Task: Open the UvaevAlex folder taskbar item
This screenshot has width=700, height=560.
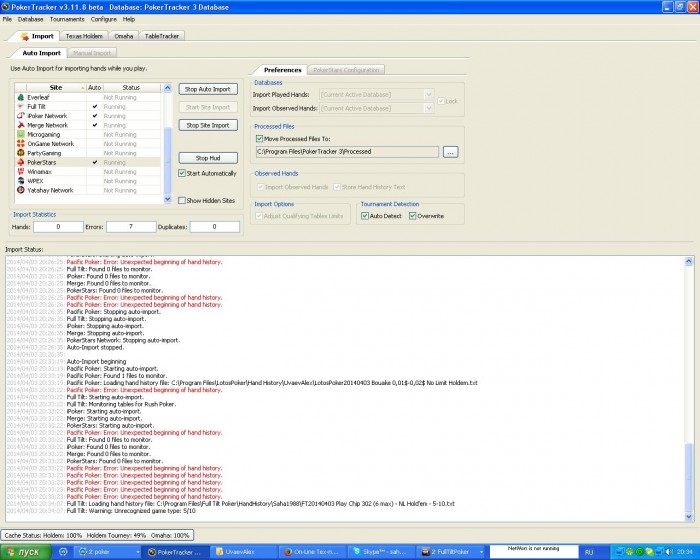Action: (244, 552)
